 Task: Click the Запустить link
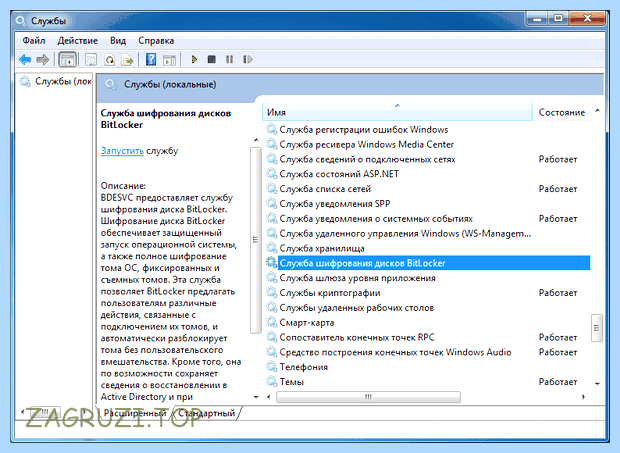pos(122,151)
